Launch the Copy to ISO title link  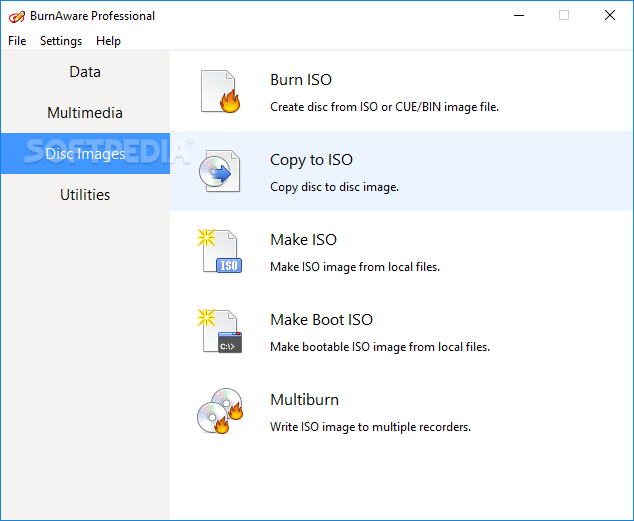[311, 160]
